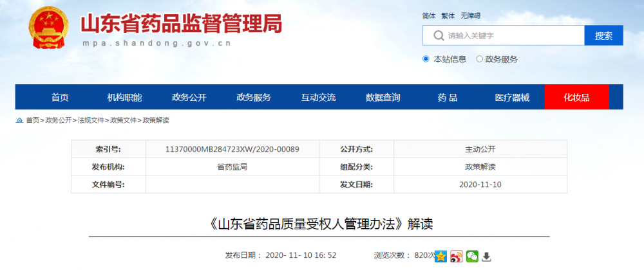Switch to the 化妆品 red tab
The width and height of the screenshot is (644, 270).
coord(576,98)
